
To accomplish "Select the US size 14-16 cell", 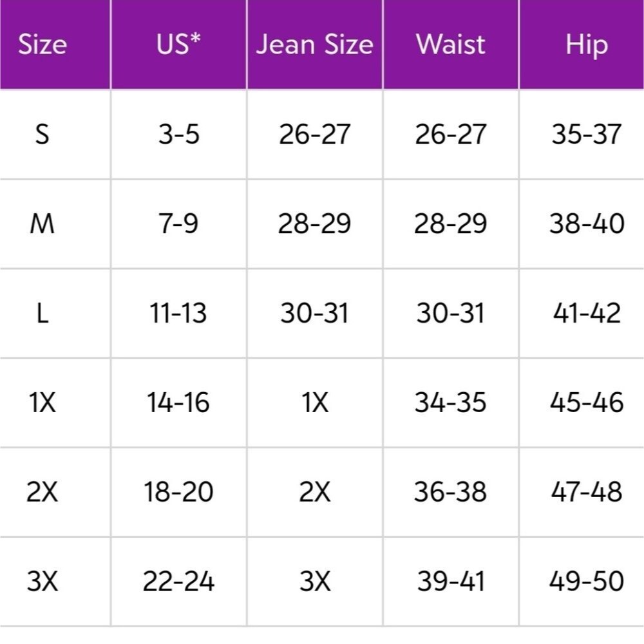I will point(178,402).
